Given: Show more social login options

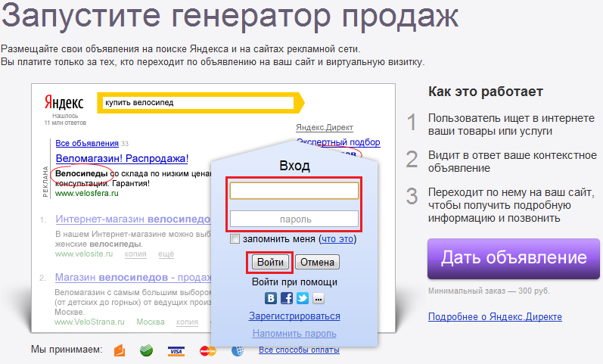Looking at the screenshot, I should pos(319,298).
